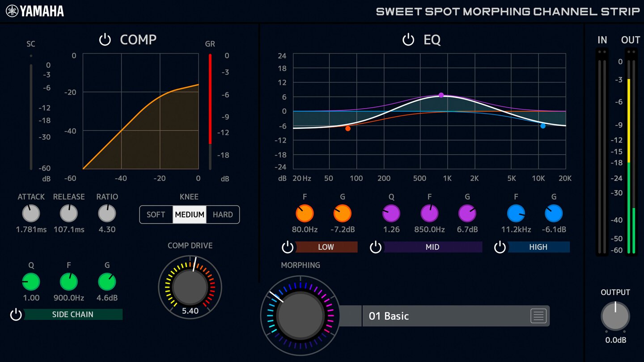
Task: Toggle the SIDE CHAIN power icon
Action: point(16,315)
